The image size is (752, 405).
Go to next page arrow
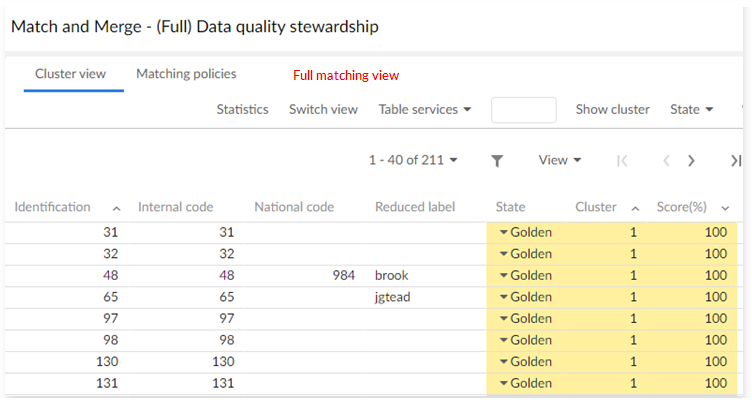[x=691, y=160]
